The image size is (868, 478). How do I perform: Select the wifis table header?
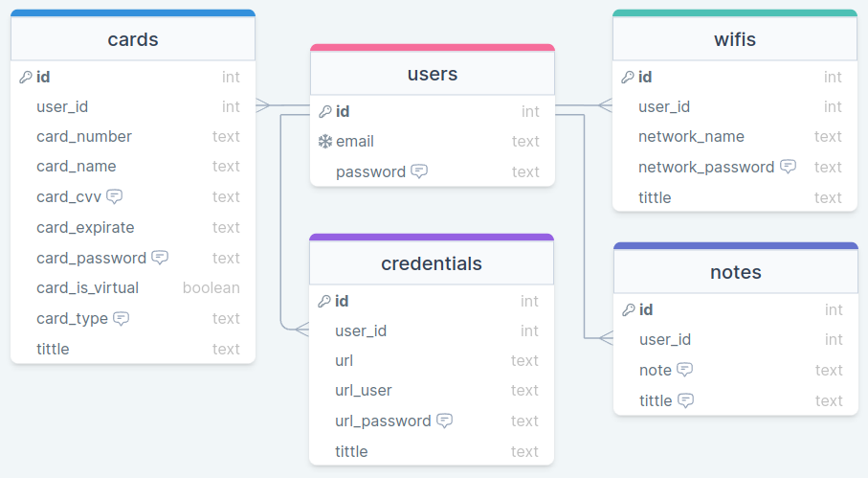(735, 38)
